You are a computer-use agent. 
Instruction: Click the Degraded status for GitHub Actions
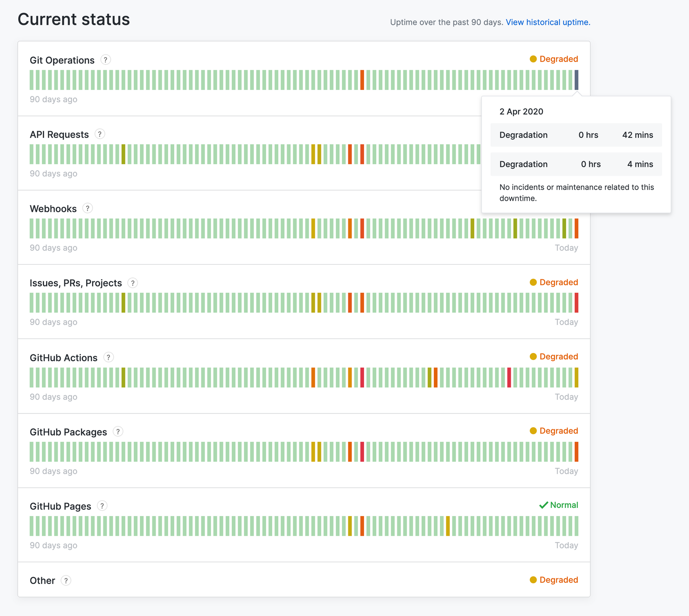[554, 357]
